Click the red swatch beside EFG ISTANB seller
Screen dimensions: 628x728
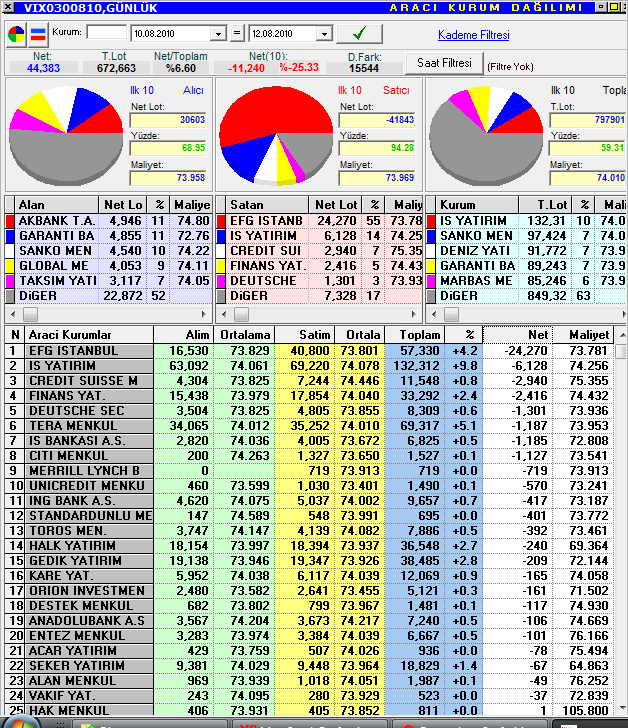[221, 221]
